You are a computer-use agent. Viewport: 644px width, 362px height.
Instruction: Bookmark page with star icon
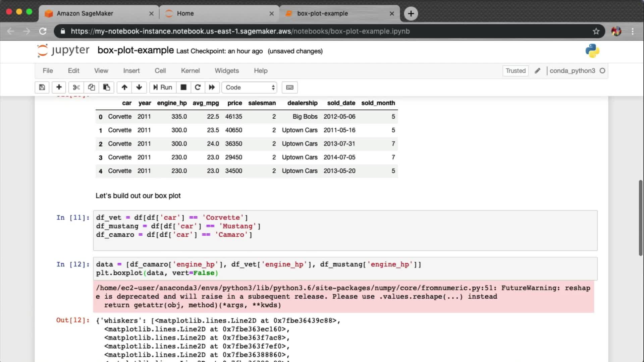click(596, 31)
